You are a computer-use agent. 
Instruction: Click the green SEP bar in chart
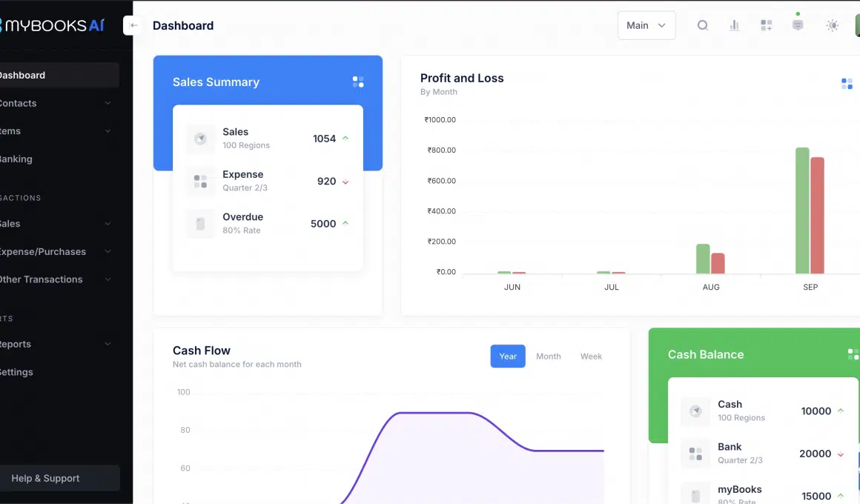802,211
